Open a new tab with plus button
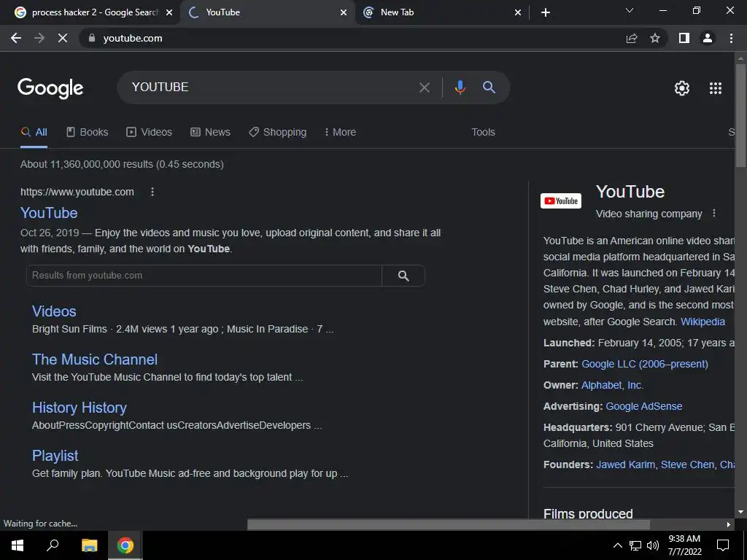 pyautogui.click(x=546, y=12)
